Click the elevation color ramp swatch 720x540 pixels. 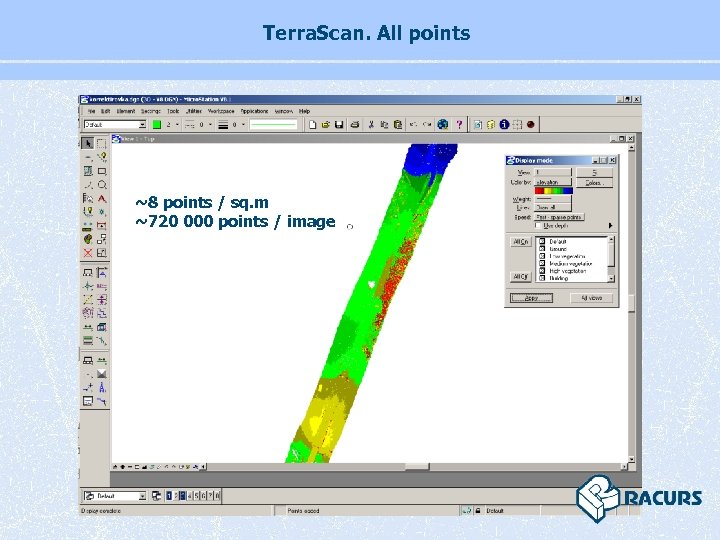(x=554, y=191)
